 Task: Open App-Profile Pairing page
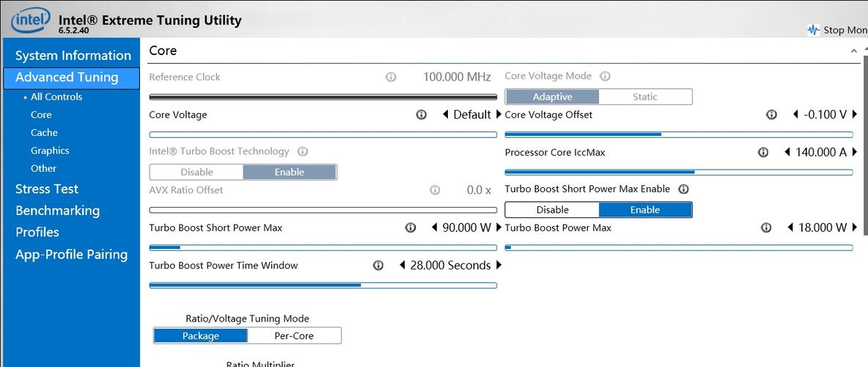point(71,255)
